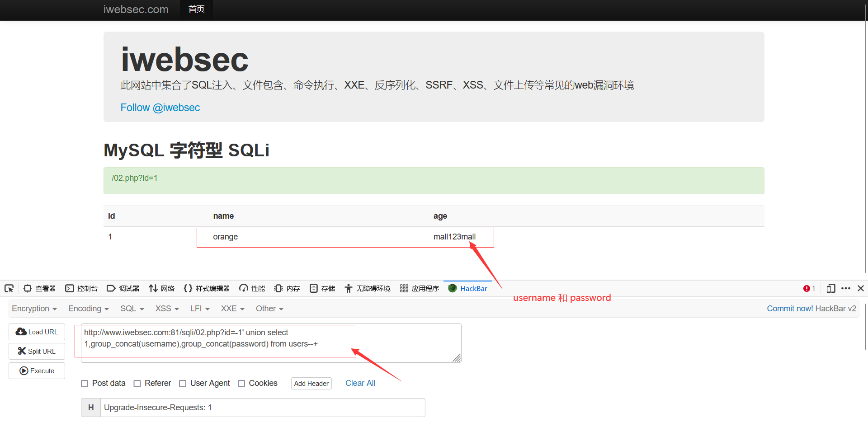Toggle responsive design mode
The image size is (868, 422).
click(x=830, y=288)
